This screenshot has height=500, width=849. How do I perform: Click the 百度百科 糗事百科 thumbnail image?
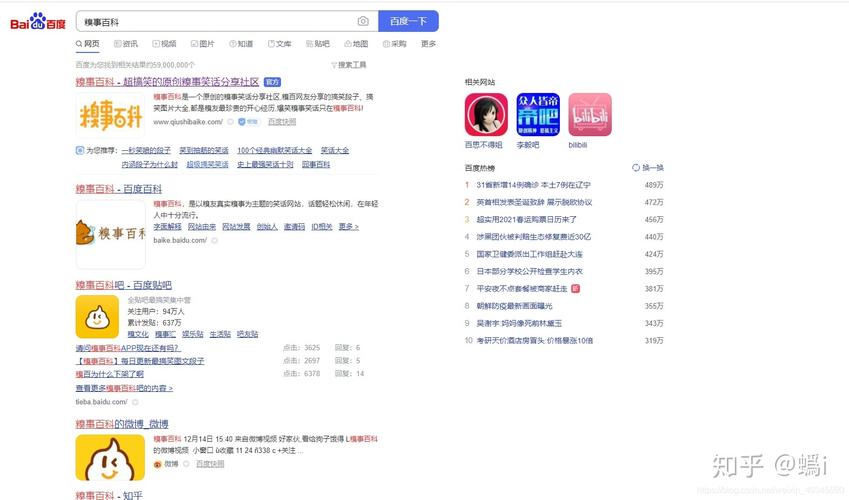coord(111,234)
